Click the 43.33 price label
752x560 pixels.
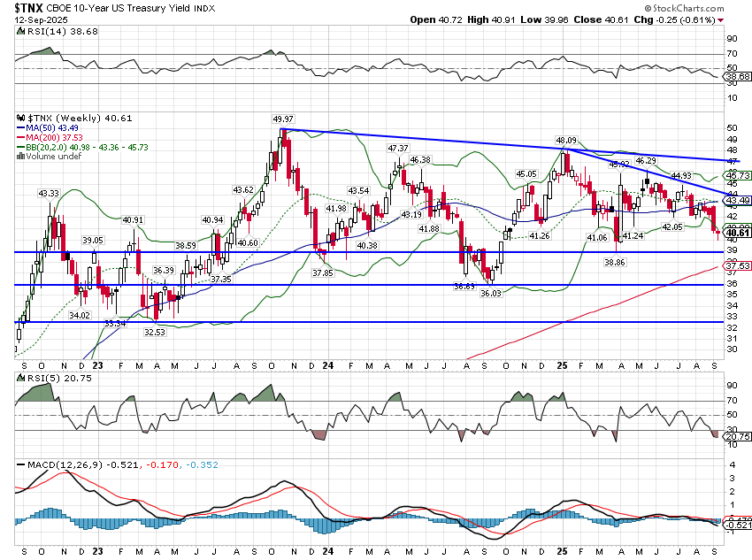coord(49,193)
